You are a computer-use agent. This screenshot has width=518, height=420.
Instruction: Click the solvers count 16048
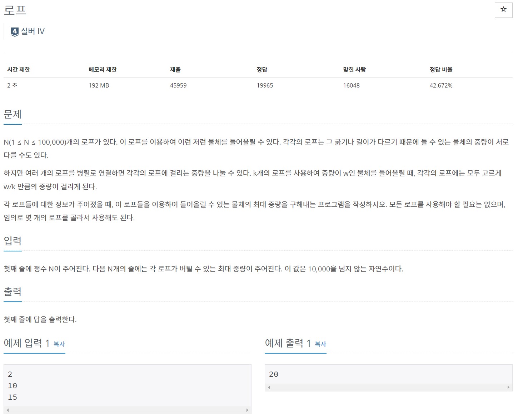click(x=352, y=85)
